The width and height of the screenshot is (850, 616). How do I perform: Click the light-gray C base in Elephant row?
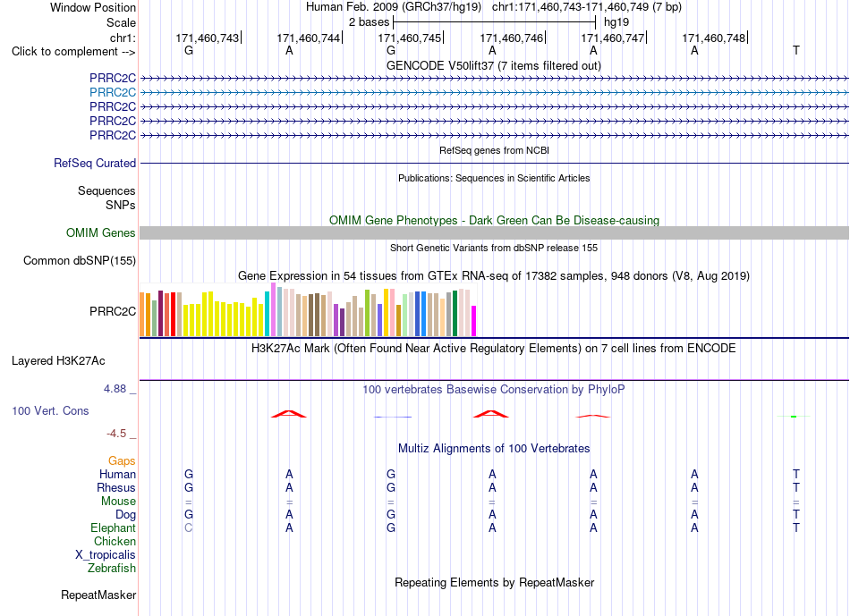coord(188,527)
